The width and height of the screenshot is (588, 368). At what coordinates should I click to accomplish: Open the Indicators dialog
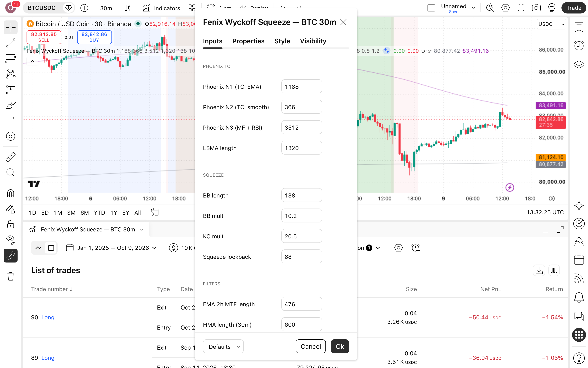point(162,8)
